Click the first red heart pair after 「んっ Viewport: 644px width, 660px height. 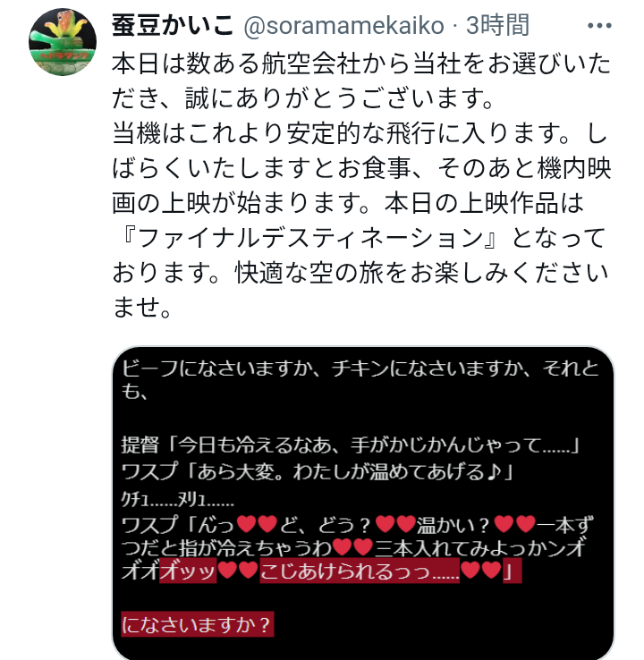(x=257, y=524)
